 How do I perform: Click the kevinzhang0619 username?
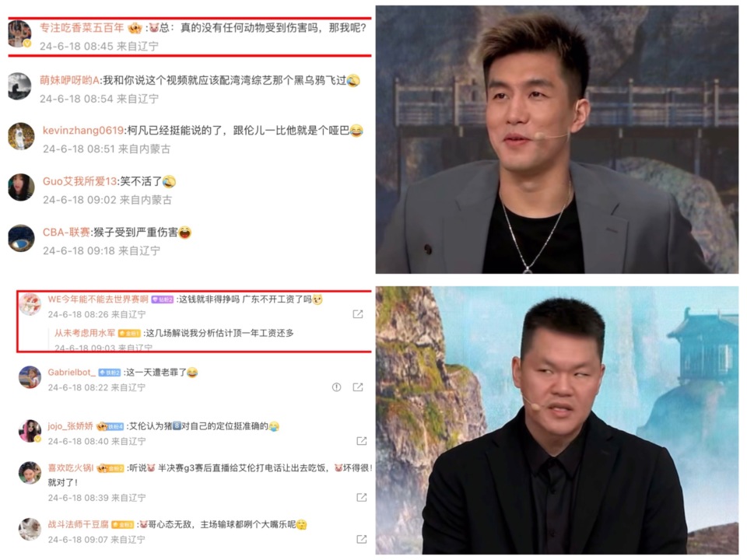tap(83, 131)
